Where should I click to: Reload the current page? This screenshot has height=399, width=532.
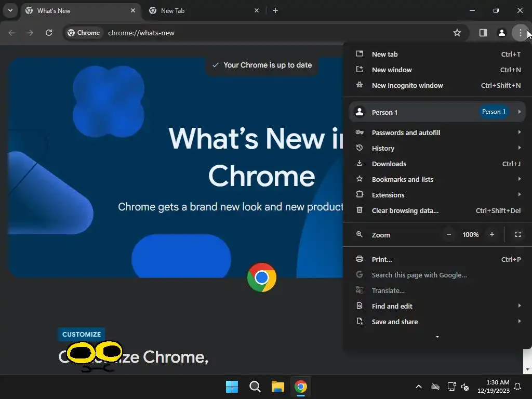49,33
